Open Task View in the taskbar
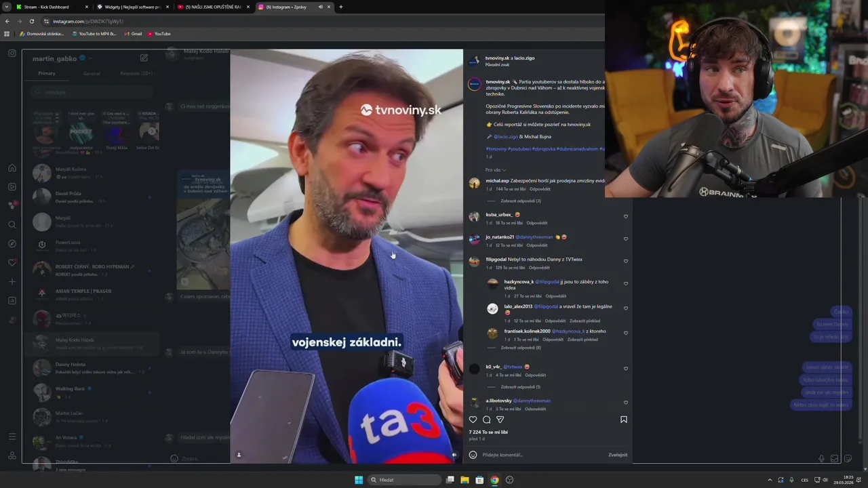868x488 pixels. 450,480
